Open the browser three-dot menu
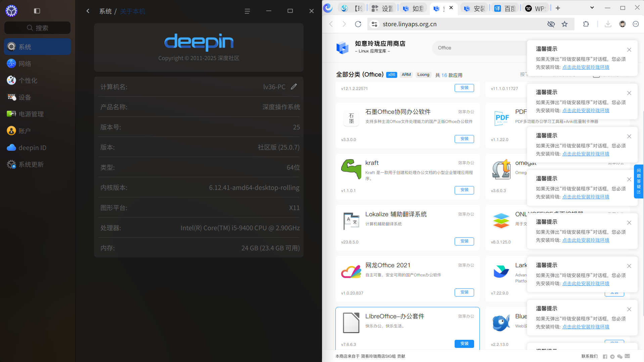The image size is (644, 362). [x=636, y=24]
